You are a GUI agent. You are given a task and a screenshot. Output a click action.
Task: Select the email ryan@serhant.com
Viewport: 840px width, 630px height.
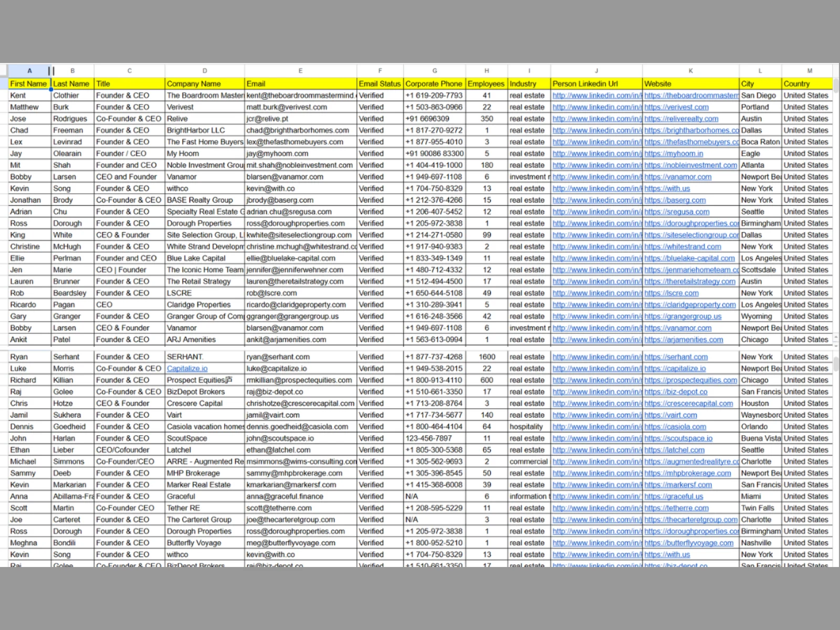click(x=278, y=357)
